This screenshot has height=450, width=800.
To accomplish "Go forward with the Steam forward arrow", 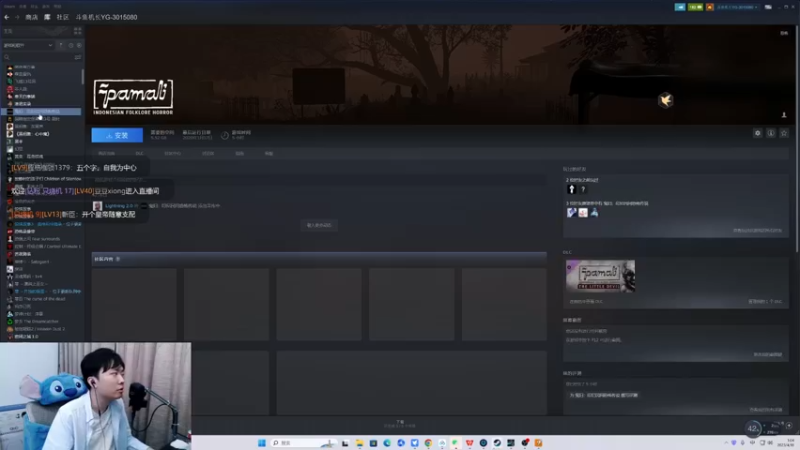I will (17, 17).
